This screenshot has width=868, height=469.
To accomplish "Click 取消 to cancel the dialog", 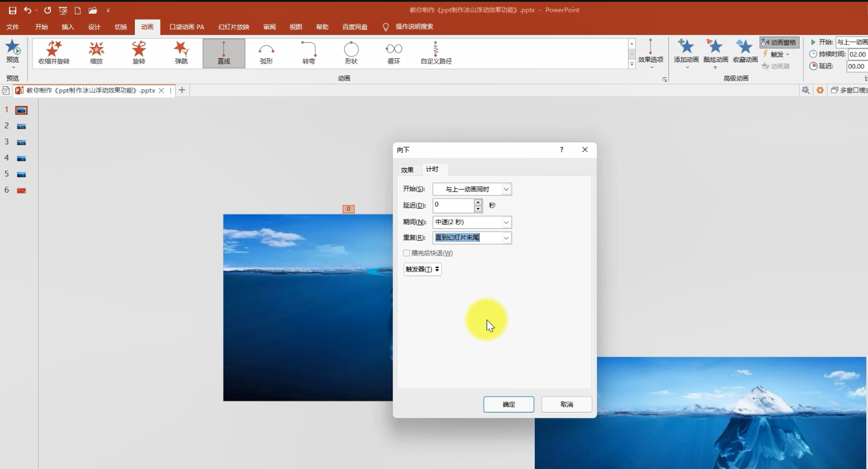I will (566, 404).
